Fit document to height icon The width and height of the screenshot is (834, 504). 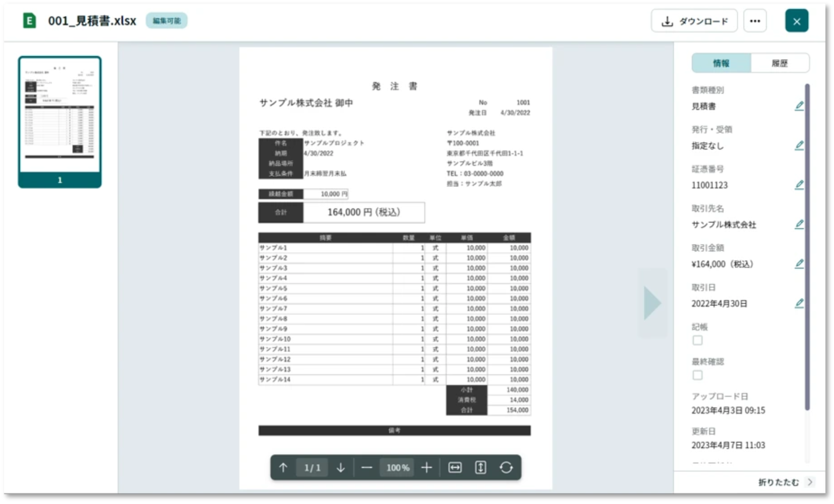(481, 467)
